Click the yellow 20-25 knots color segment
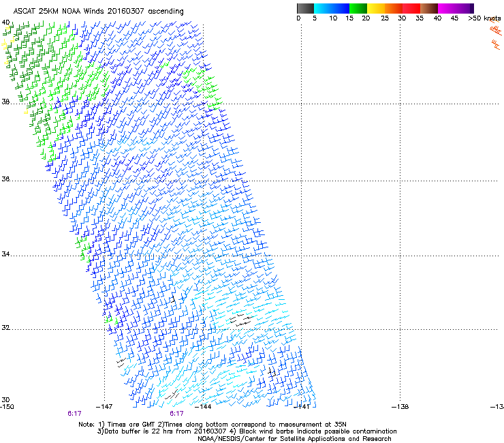 coord(376,8)
